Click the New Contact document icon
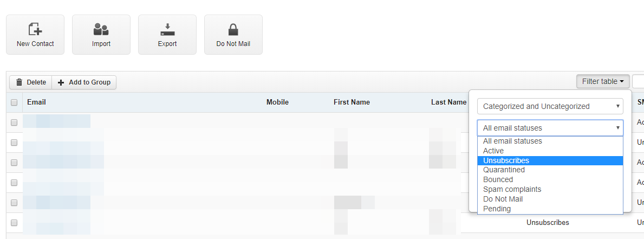Viewport: 644px width, 239px height. pos(35,29)
